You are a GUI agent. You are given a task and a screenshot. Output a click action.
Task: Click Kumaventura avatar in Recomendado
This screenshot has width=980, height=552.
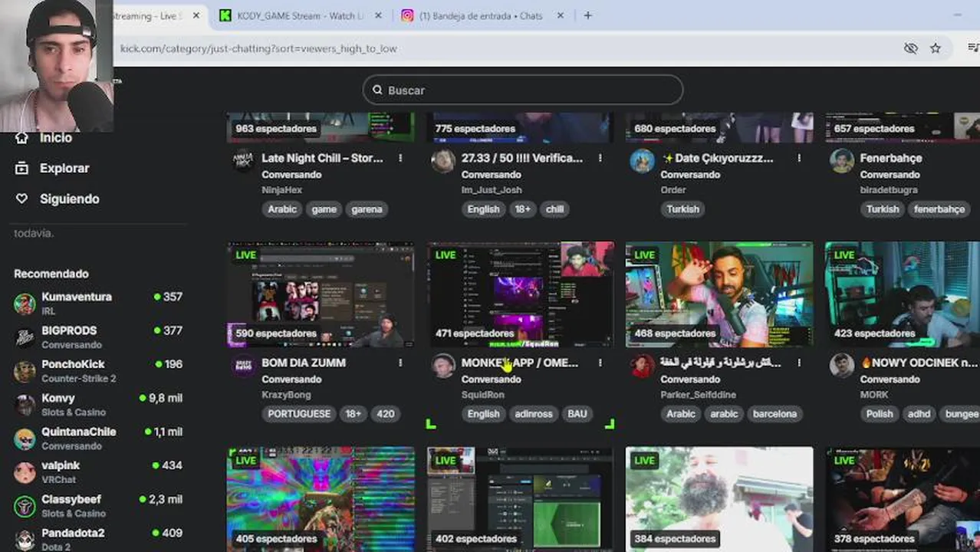click(25, 304)
